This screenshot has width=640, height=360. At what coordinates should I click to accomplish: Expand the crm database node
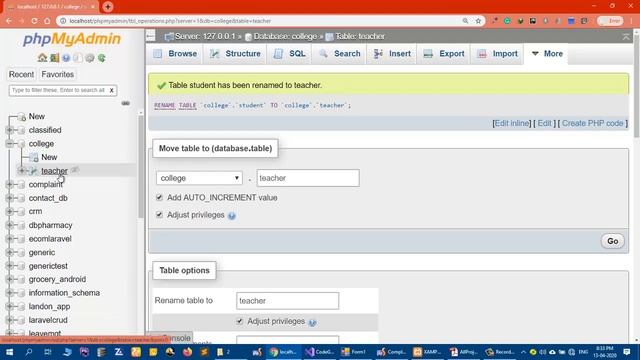pyautogui.click(x=9, y=211)
